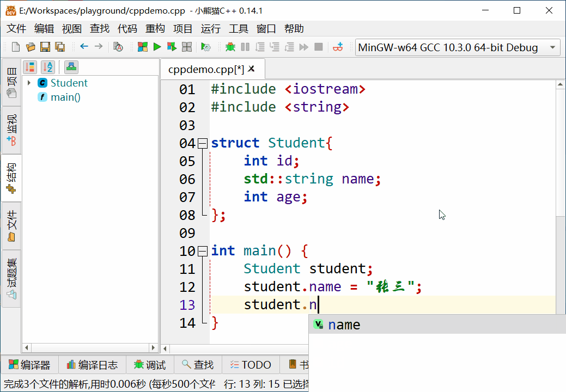Select the name autocomplete suggestion

click(x=344, y=325)
